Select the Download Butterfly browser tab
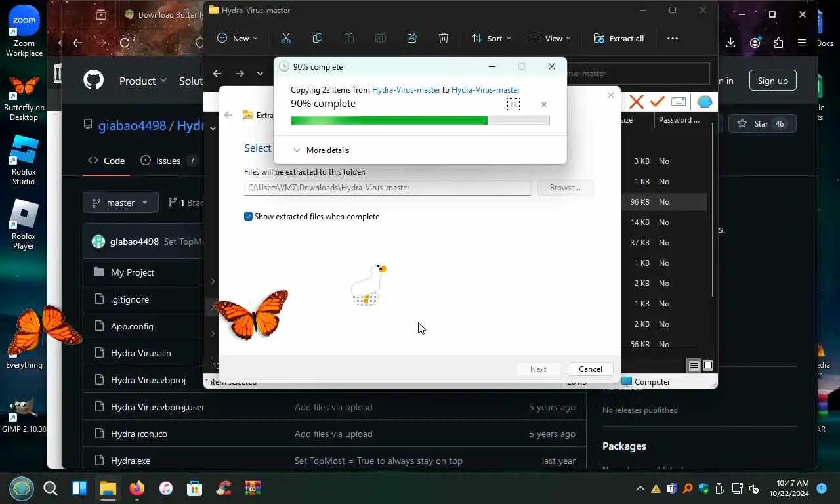 [164, 14]
